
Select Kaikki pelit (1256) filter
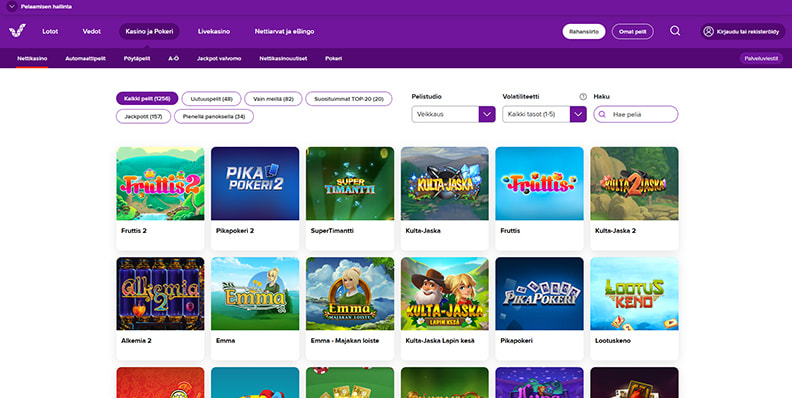pos(147,98)
